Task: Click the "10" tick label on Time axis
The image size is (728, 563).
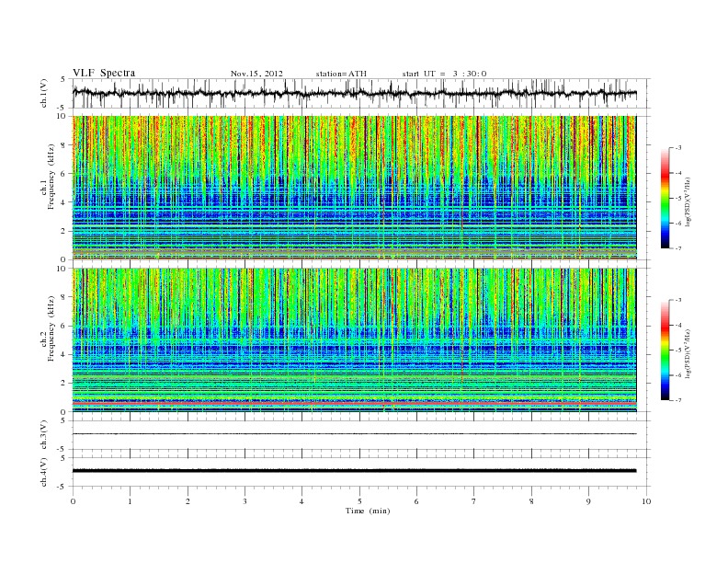Action: [x=646, y=501]
